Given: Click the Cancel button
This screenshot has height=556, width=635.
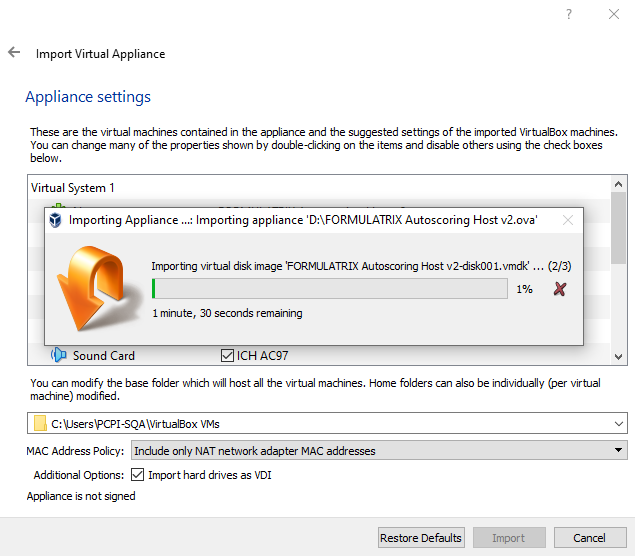Looking at the screenshot, I should 589,538.
